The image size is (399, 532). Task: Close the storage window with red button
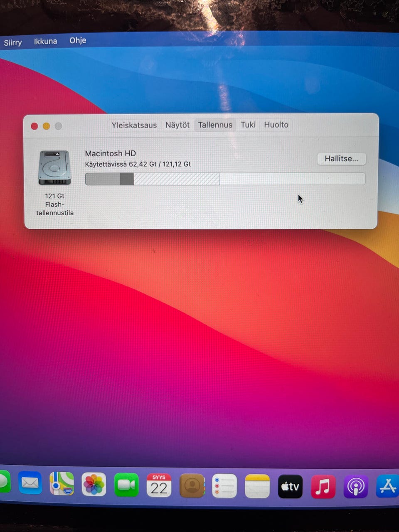click(x=34, y=126)
